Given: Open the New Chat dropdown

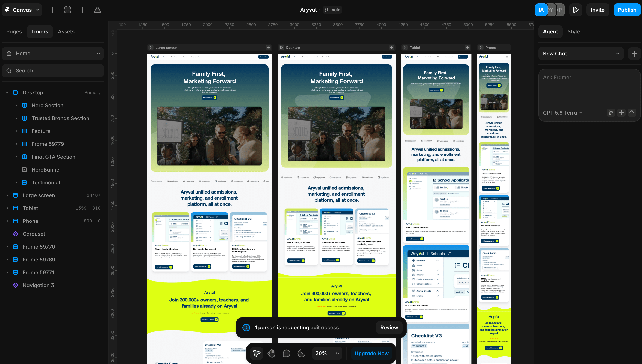Looking at the screenshot, I should point(581,54).
